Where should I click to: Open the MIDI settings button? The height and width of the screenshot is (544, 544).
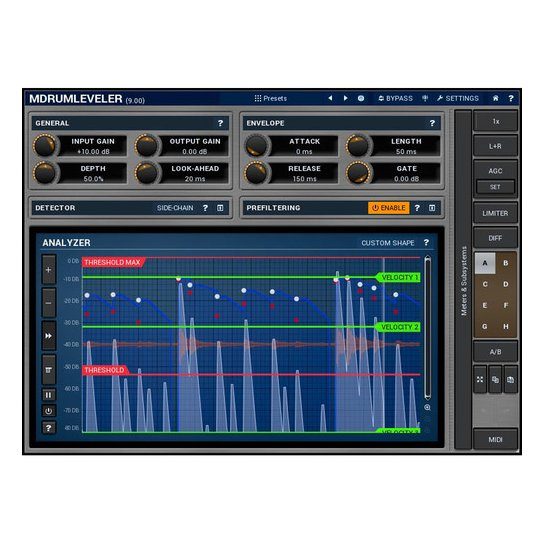[x=495, y=440]
